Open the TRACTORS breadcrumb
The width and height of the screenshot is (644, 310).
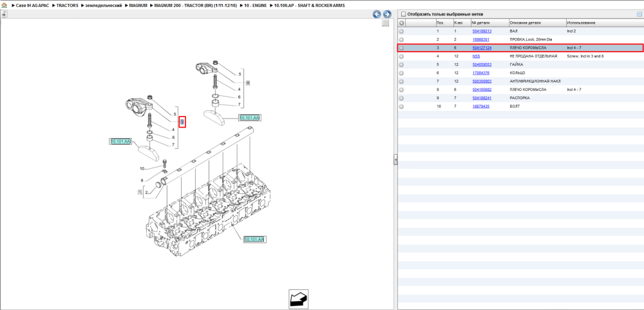68,6
